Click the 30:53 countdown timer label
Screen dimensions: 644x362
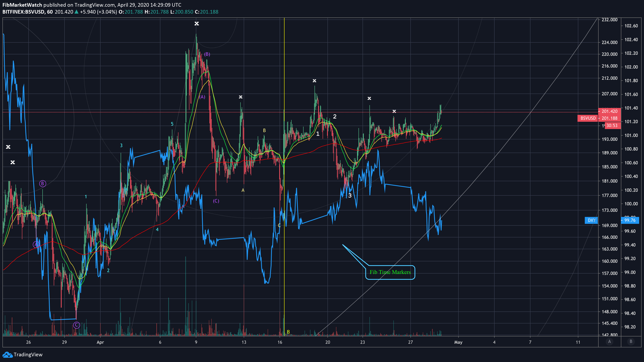613,126
